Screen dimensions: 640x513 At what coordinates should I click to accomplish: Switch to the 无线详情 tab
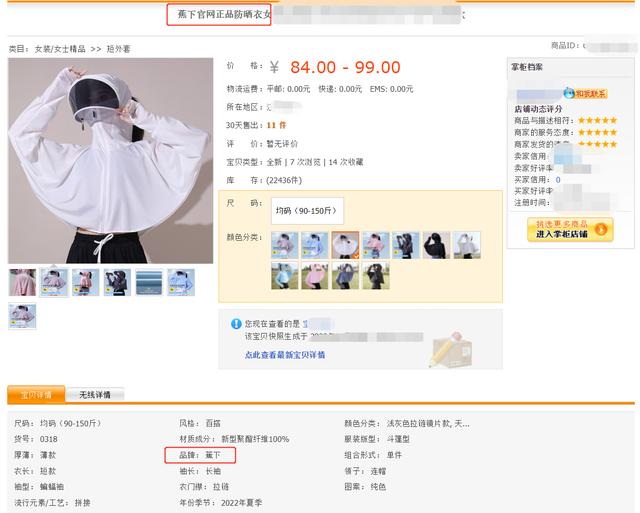click(95, 395)
